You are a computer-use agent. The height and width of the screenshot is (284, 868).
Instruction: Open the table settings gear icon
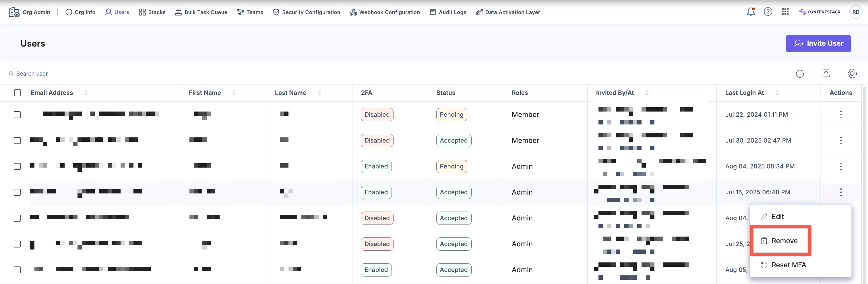pyautogui.click(x=852, y=74)
